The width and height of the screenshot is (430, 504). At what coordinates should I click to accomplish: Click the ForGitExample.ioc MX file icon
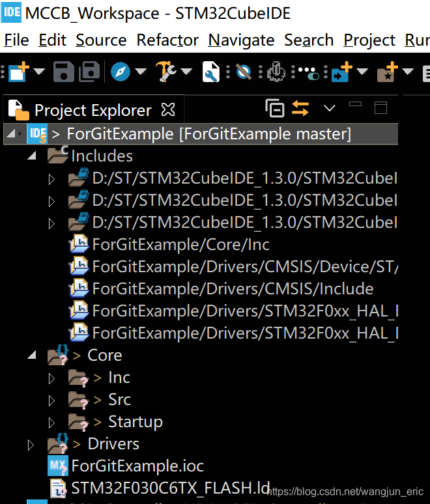coord(57,466)
